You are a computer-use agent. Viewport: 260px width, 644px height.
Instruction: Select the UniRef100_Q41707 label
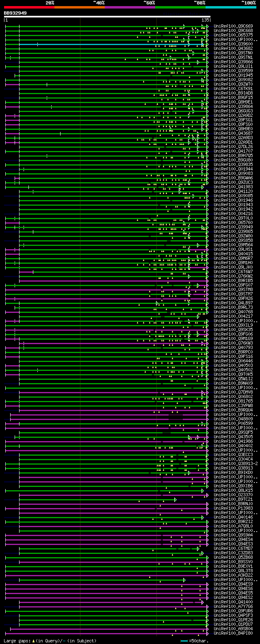click(x=233, y=151)
